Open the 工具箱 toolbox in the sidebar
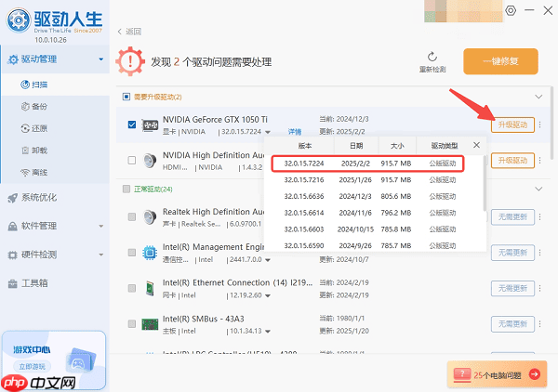Viewport: 558px width, 392px height. point(35,282)
